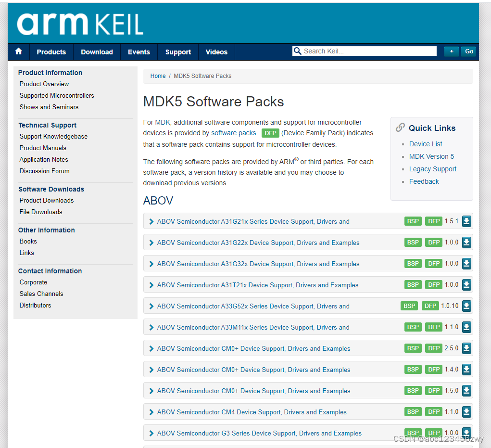Open Sales Channels in sidebar
The width and height of the screenshot is (491, 448).
[41, 294]
